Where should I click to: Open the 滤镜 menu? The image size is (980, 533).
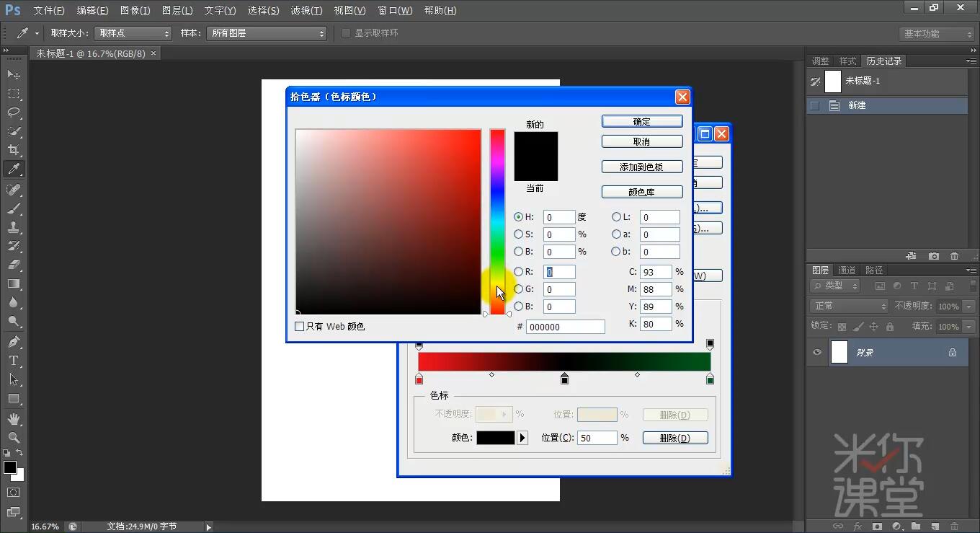point(306,10)
